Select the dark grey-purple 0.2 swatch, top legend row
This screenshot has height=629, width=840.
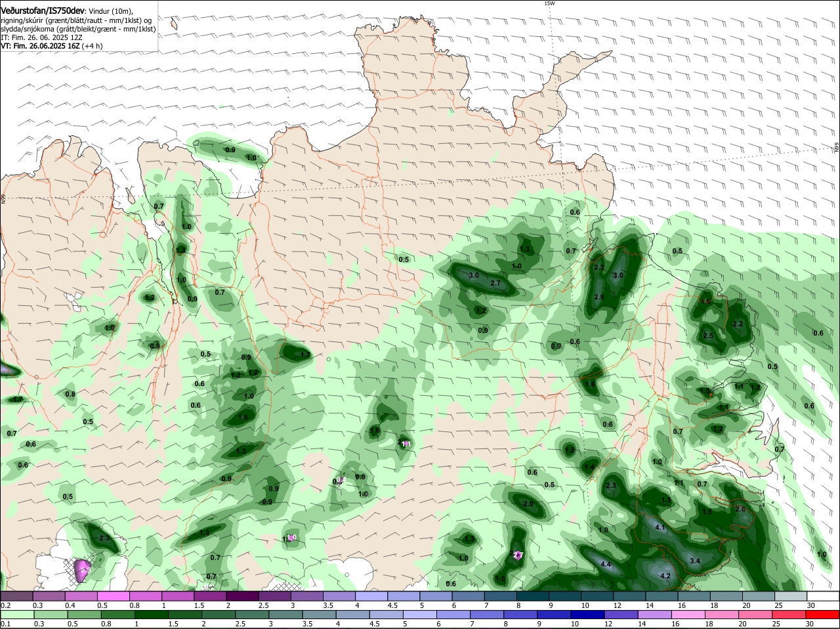(16, 596)
